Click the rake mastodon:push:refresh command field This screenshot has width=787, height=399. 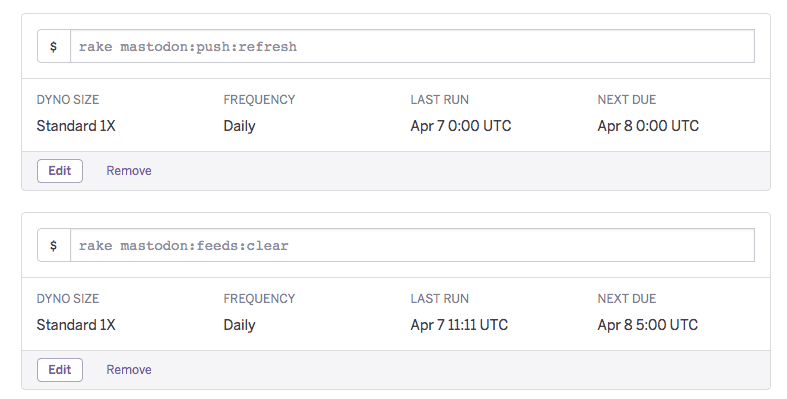pos(412,46)
